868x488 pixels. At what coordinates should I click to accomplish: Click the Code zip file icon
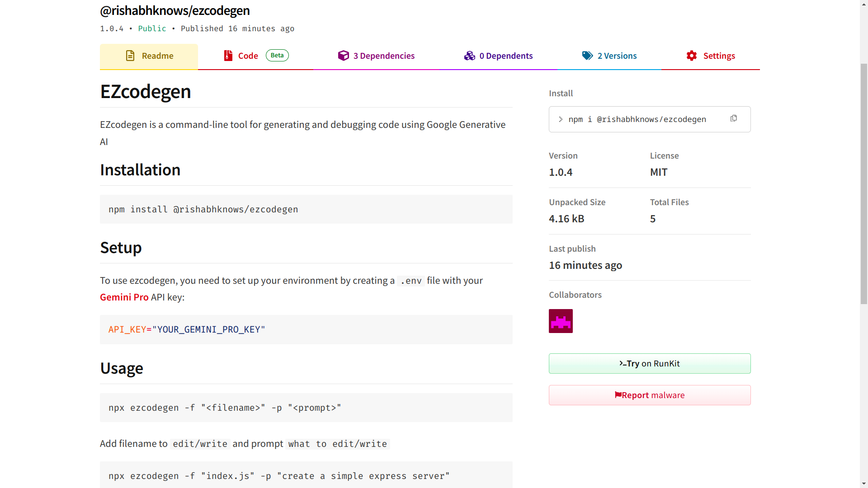(x=228, y=56)
